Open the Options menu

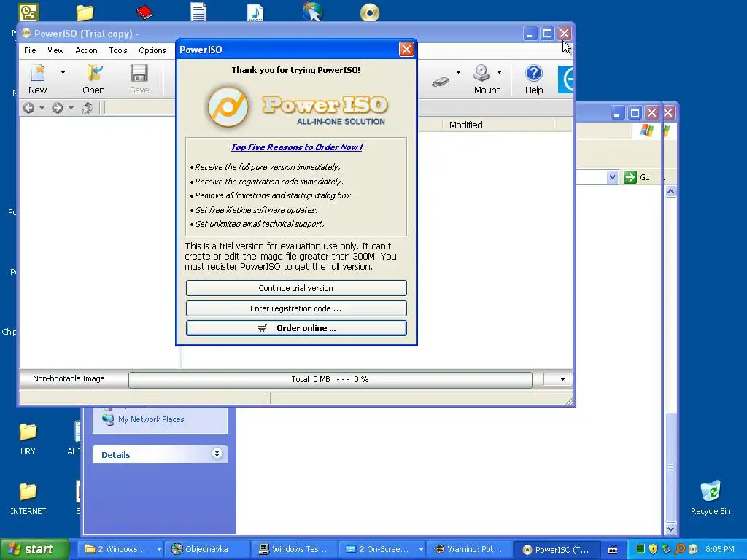pos(152,50)
